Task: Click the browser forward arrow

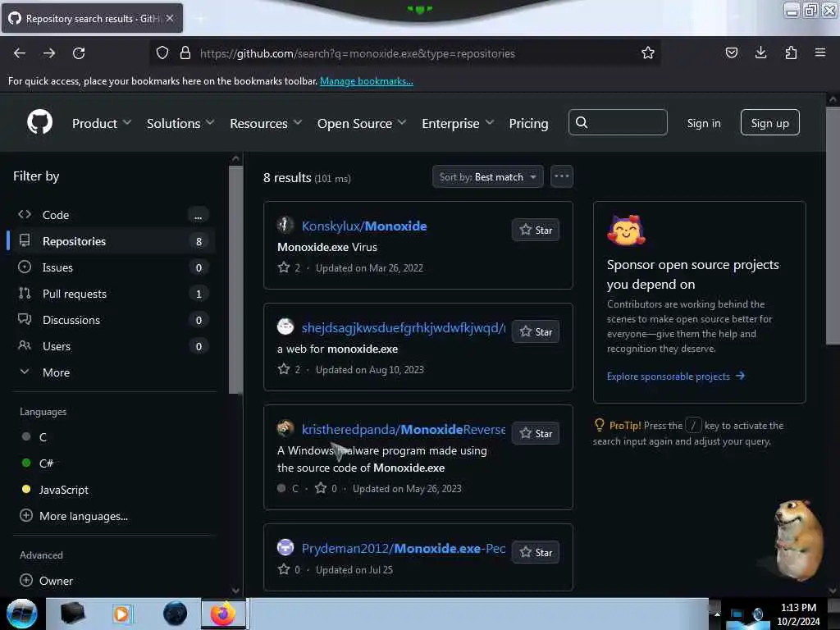Action: [48, 53]
